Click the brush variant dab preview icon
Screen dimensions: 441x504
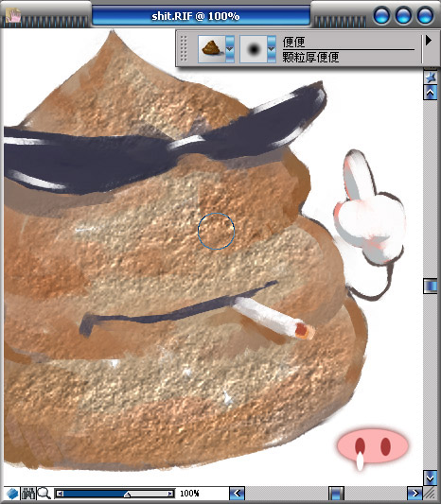point(254,49)
